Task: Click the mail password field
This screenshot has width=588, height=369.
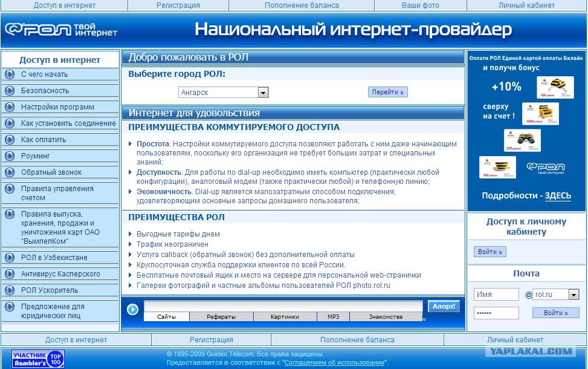Action: pos(496,313)
